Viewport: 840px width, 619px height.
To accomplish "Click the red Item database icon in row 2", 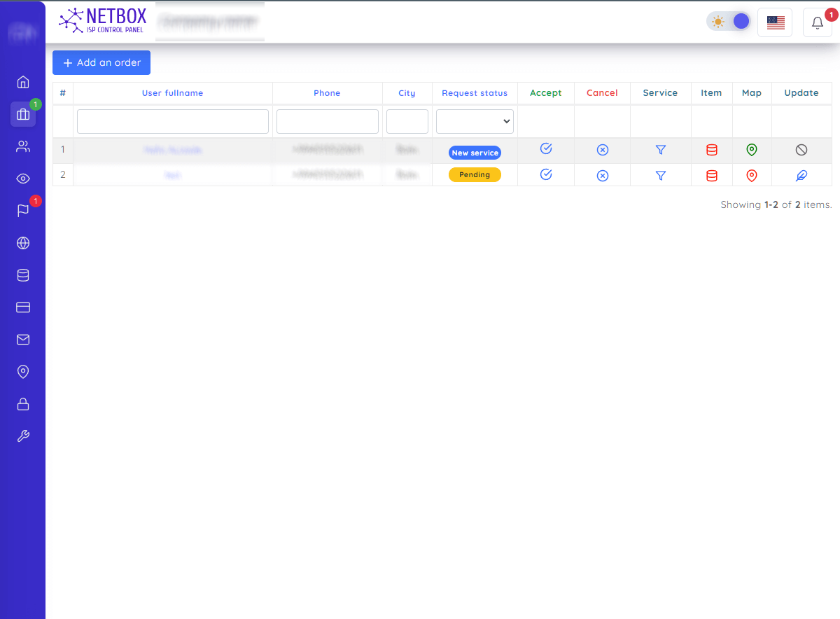I will pyautogui.click(x=711, y=176).
